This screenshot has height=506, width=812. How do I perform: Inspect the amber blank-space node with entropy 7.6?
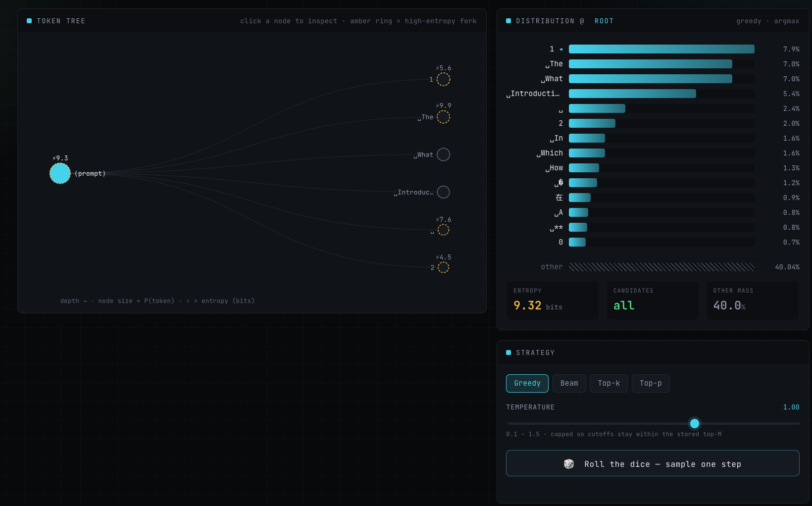[x=443, y=230]
